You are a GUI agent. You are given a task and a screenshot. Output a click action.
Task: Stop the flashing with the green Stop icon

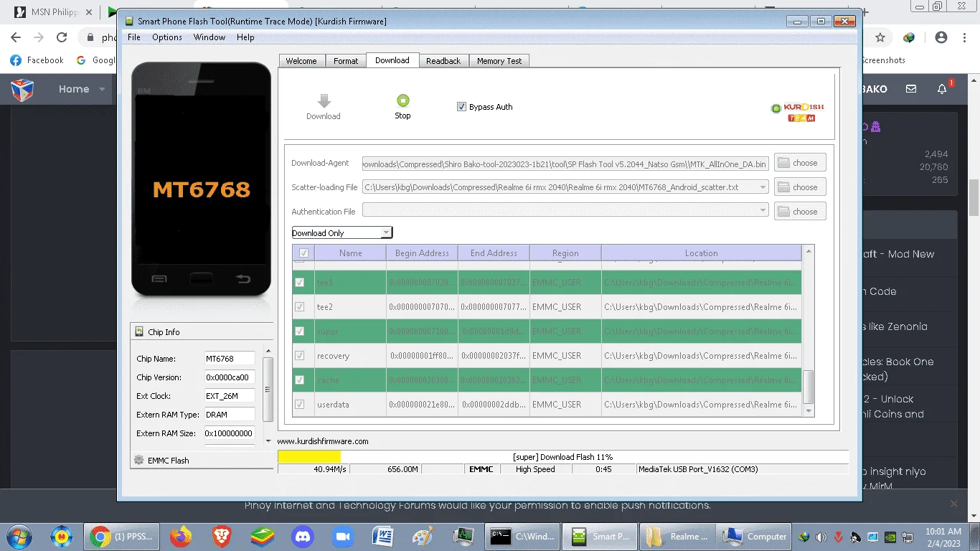point(402,100)
